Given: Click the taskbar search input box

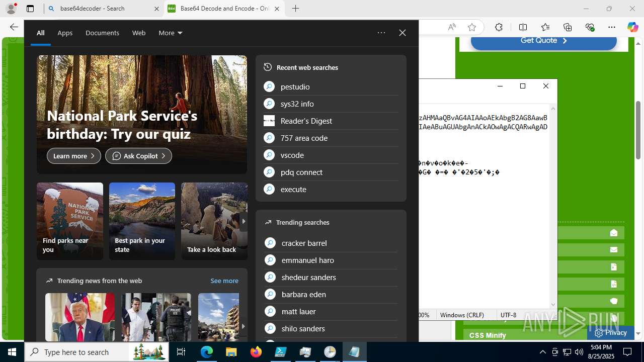Looking at the screenshot, I should click(x=97, y=352).
